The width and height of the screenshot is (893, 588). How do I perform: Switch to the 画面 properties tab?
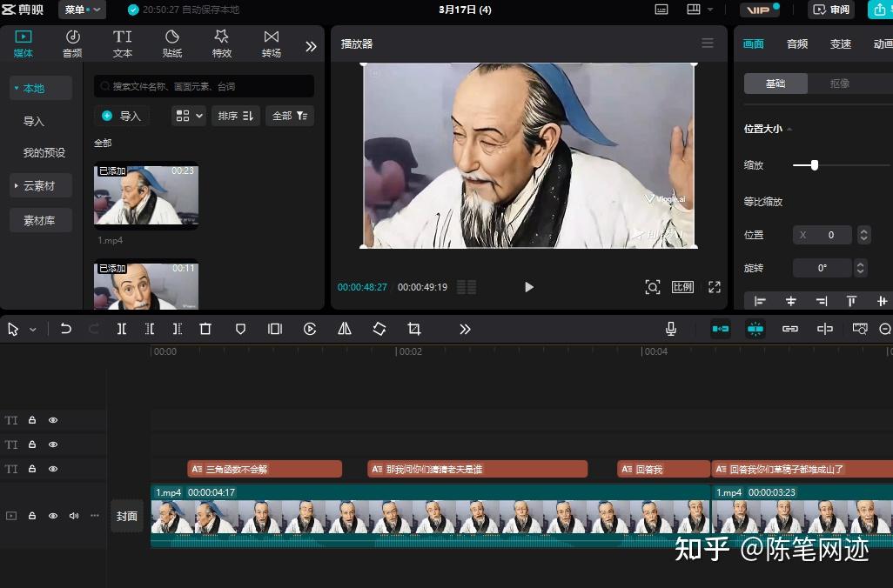coord(754,43)
